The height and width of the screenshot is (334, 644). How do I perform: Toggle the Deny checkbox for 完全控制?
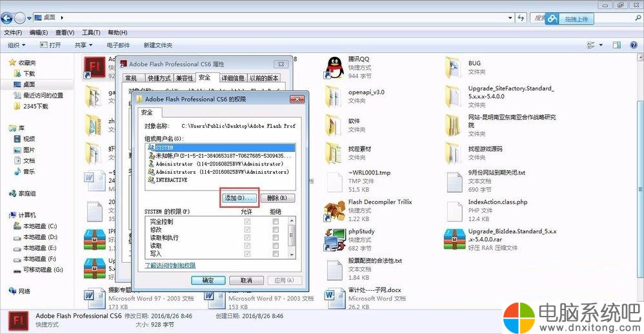tap(276, 222)
